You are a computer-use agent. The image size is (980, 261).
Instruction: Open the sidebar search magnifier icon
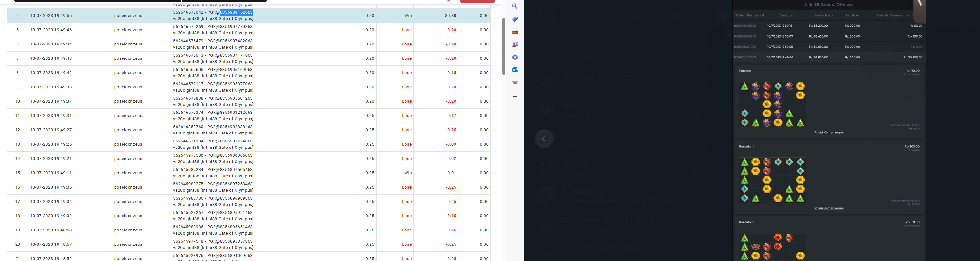515,6
